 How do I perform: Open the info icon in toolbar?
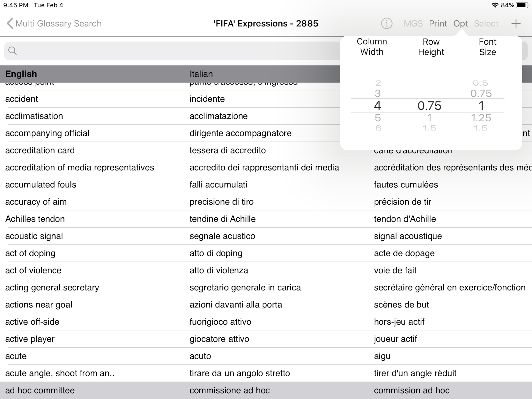(x=387, y=24)
